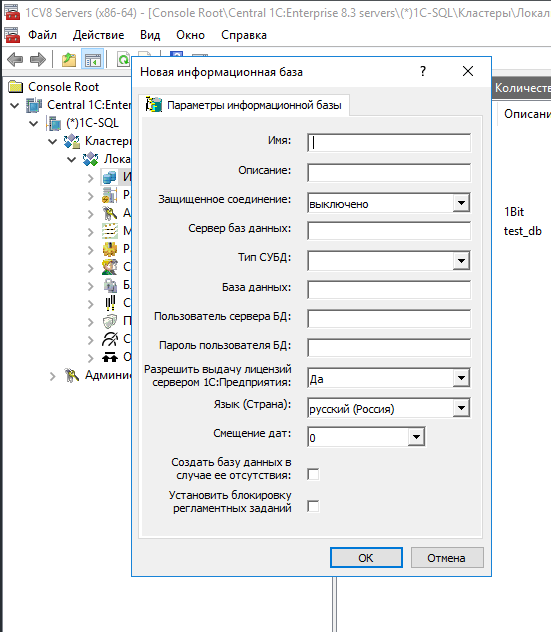Screen dimensions: 551x632
Task: Open the Действие menu
Action: 98,35
